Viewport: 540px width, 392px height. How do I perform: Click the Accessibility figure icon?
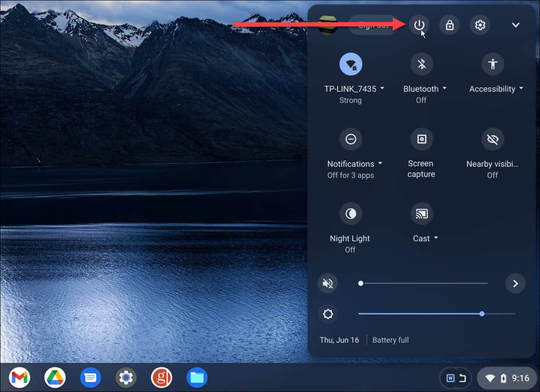pyautogui.click(x=493, y=64)
